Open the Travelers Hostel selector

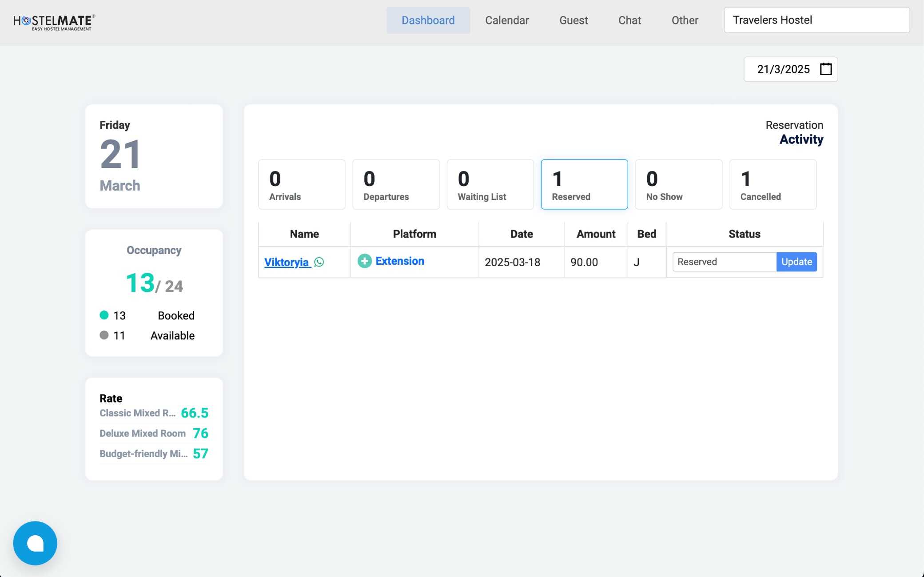(816, 20)
